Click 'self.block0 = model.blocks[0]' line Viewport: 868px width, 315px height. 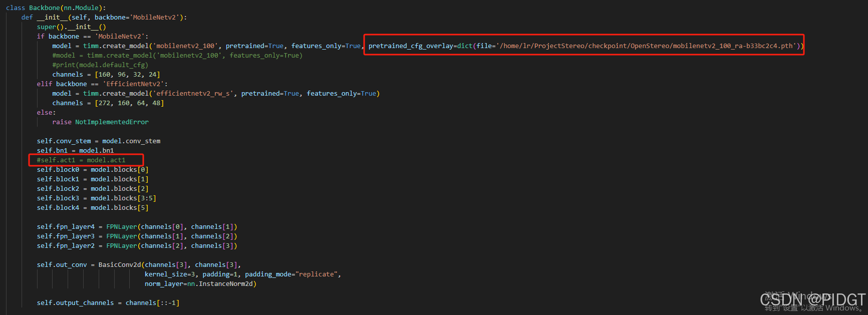(x=93, y=169)
